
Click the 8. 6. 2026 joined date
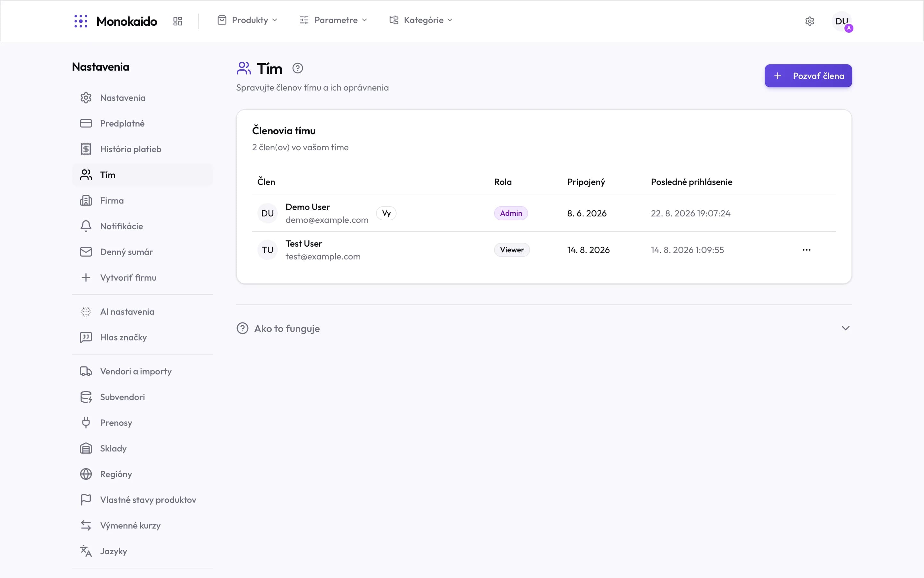pos(587,213)
